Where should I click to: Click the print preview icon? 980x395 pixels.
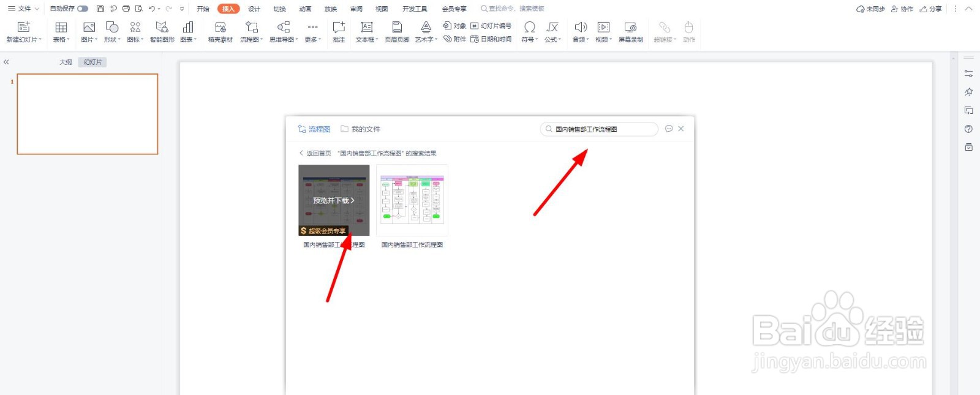tap(139, 9)
